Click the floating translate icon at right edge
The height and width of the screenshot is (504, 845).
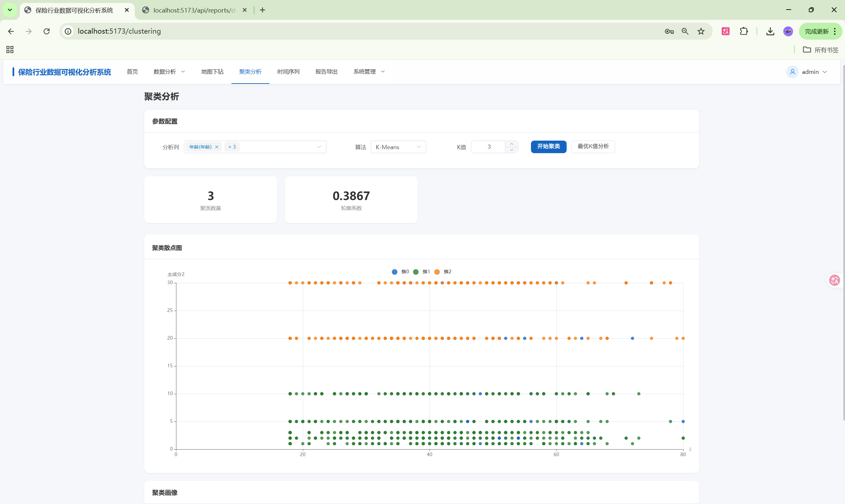(x=834, y=280)
